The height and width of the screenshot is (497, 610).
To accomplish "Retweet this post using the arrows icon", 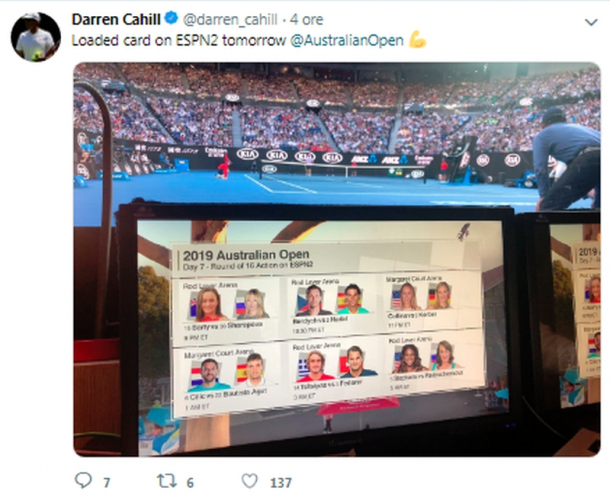I will pyautogui.click(x=167, y=481).
